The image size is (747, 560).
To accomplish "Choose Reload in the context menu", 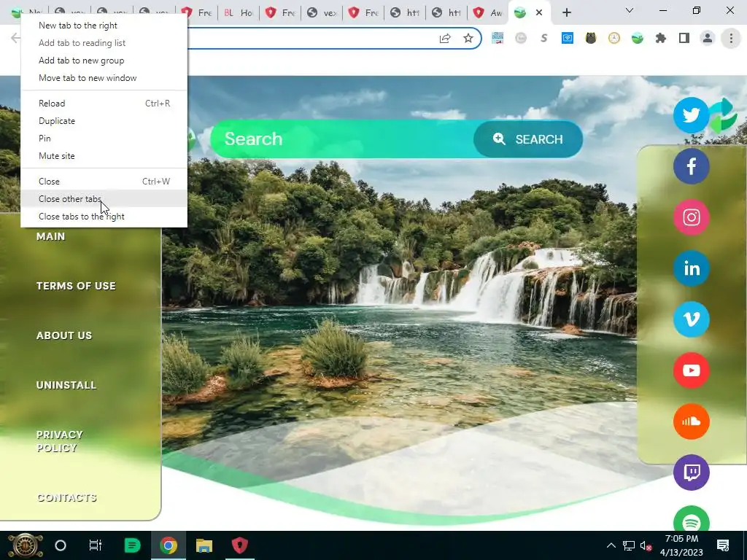I will (104, 104).
